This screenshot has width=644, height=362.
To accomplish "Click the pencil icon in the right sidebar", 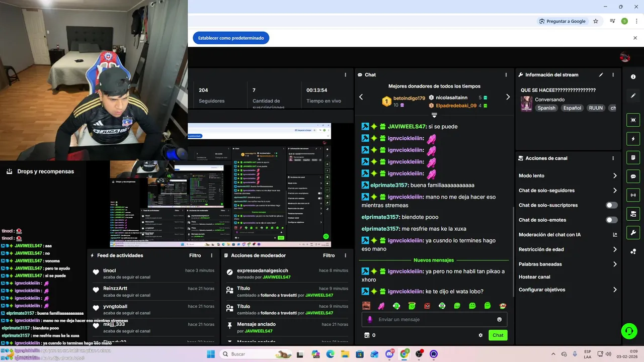I will click(x=633, y=96).
